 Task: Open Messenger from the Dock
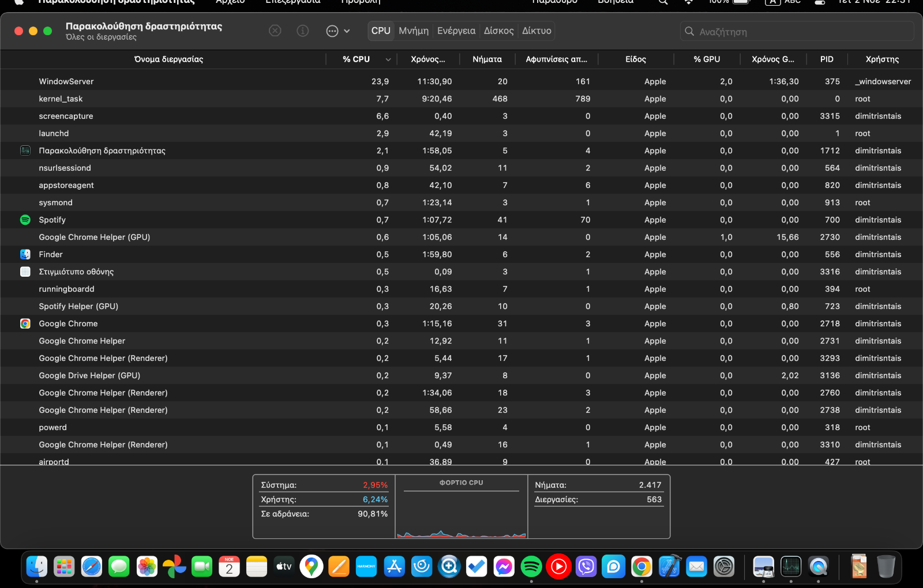click(x=504, y=567)
